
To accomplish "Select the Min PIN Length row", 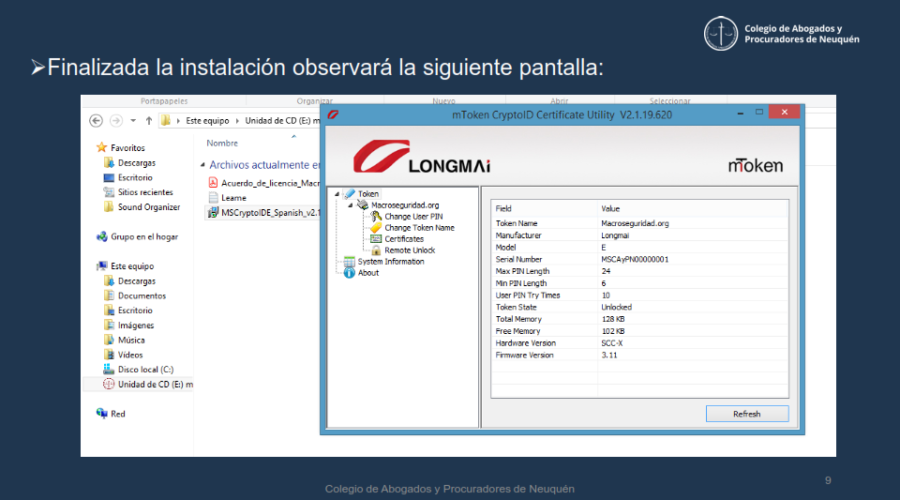I will [x=640, y=284].
